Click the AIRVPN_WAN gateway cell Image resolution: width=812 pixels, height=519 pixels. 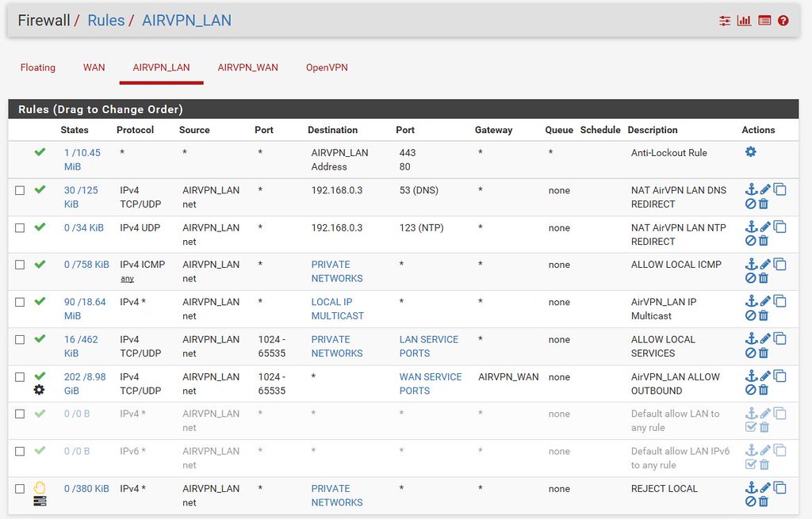[508, 376]
